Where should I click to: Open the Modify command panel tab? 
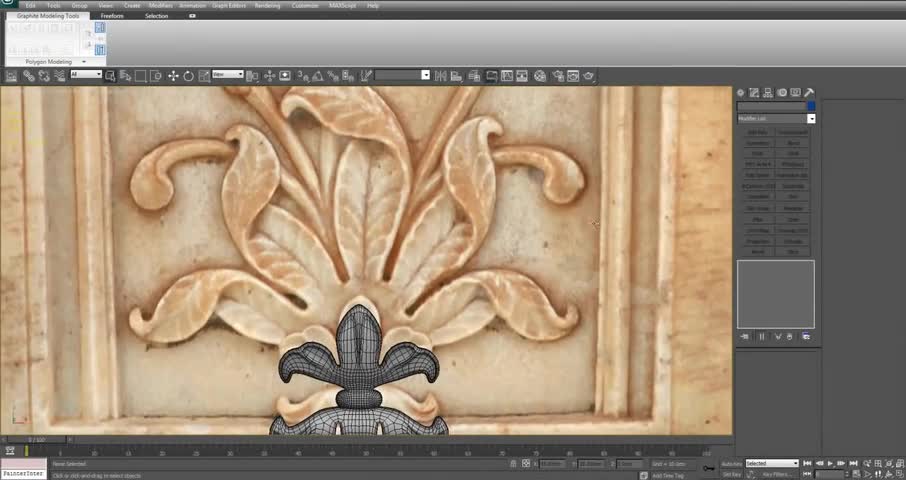point(754,92)
